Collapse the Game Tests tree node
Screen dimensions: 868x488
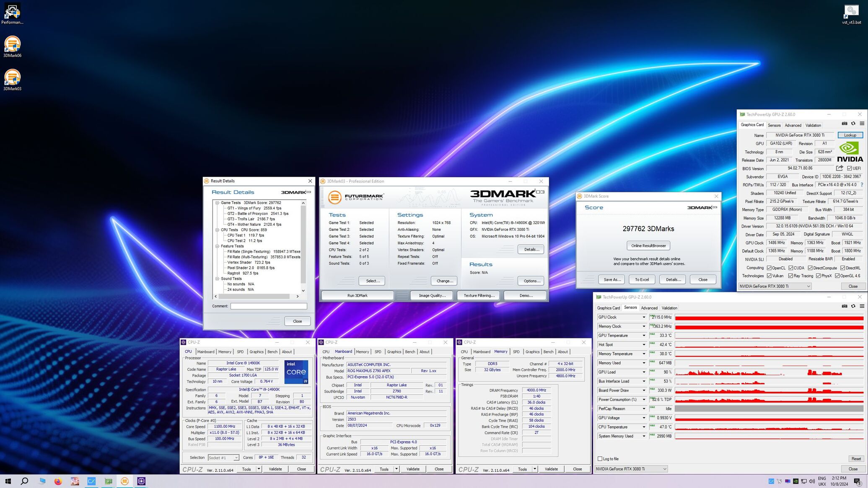tap(218, 203)
